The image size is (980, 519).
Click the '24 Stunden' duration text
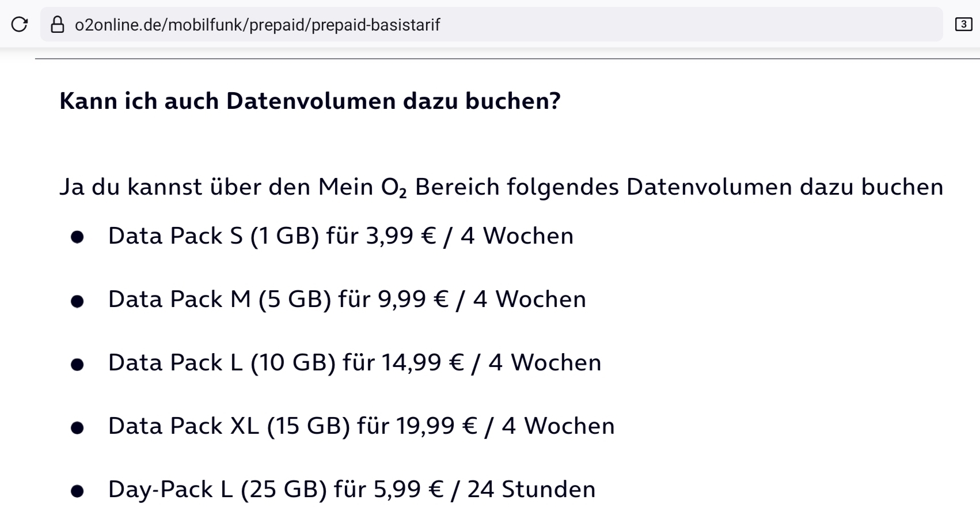tap(531, 490)
